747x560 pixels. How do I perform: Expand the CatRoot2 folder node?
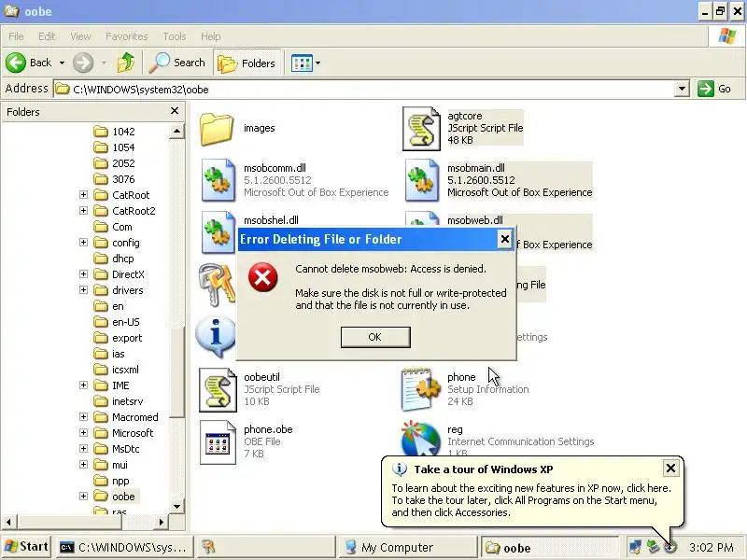point(83,211)
